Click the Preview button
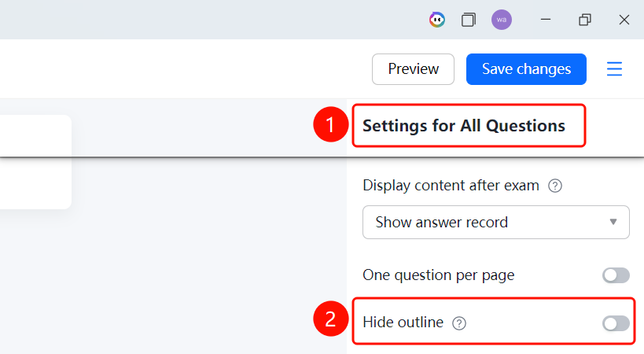This screenshot has width=644, height=354. tap(413, 69)
